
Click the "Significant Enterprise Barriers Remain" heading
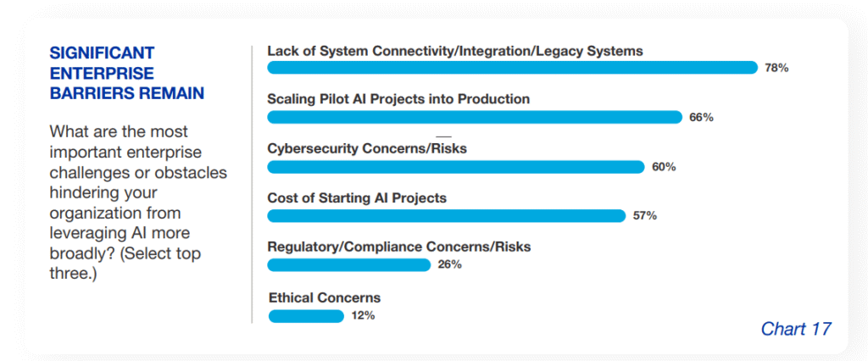[x=127, y=73]
